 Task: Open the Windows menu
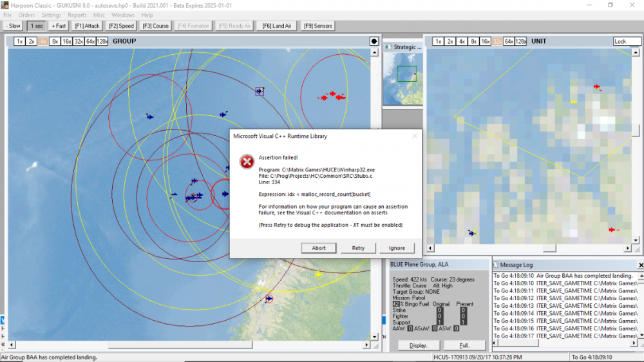123,15
